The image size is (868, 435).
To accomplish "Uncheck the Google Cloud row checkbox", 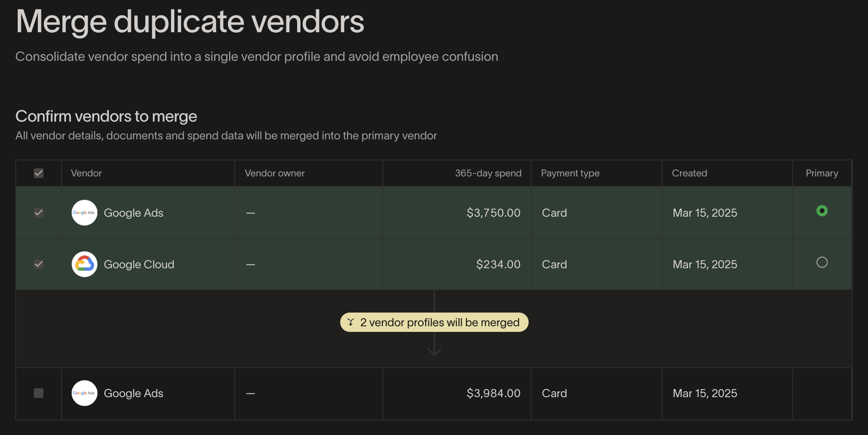I will pos(39,264).
